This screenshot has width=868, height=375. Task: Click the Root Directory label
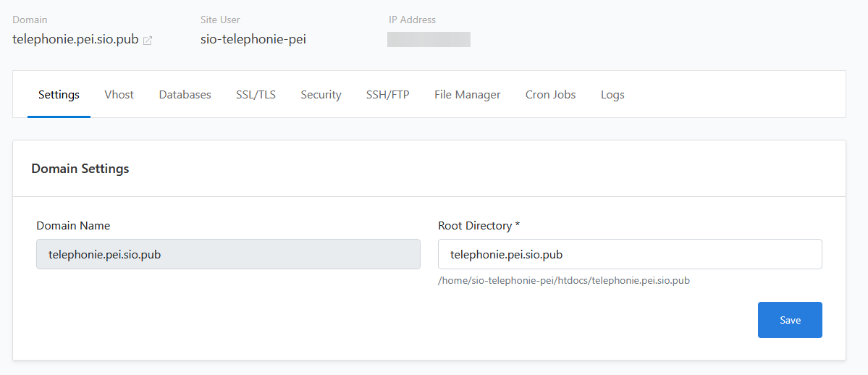(479, 226)
